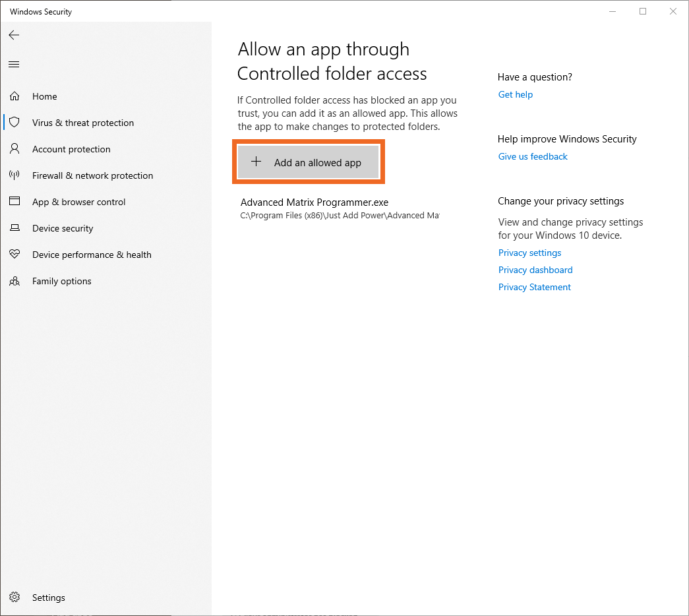Close the Windows Security window
This screenshot has width=689, height=616.
point(673,11)
